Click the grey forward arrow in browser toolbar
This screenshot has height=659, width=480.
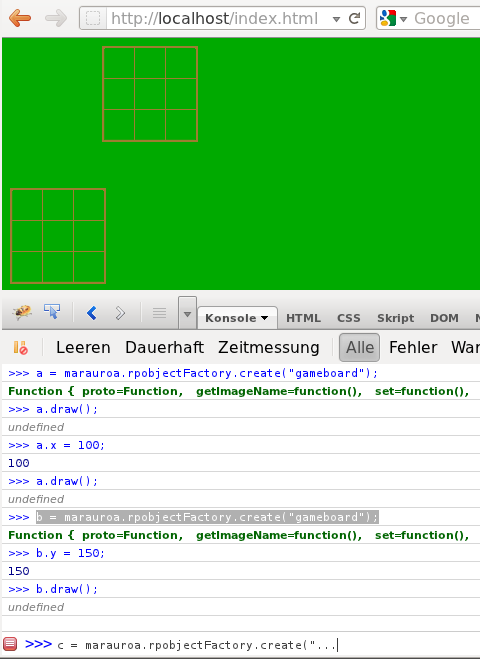coord(56,18)
